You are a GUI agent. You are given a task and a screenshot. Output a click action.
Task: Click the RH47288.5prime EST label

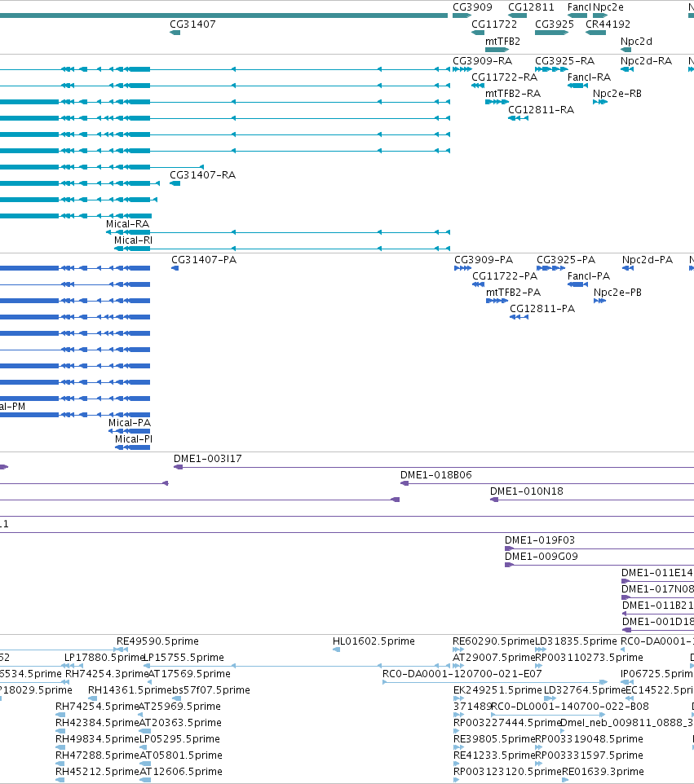click(x=97, y=755)
